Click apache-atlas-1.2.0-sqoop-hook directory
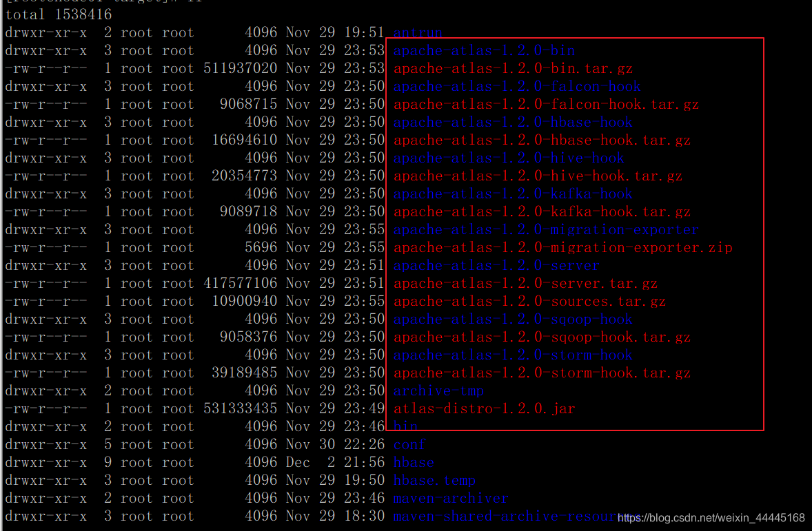The width and height of the screenshot is (812, 531). tap(513, 320)
